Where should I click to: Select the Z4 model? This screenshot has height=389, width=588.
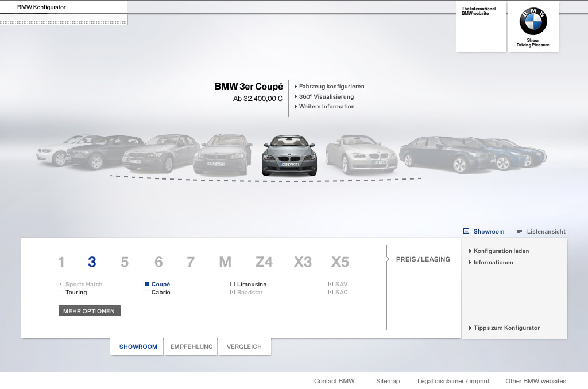pos(264,262)
